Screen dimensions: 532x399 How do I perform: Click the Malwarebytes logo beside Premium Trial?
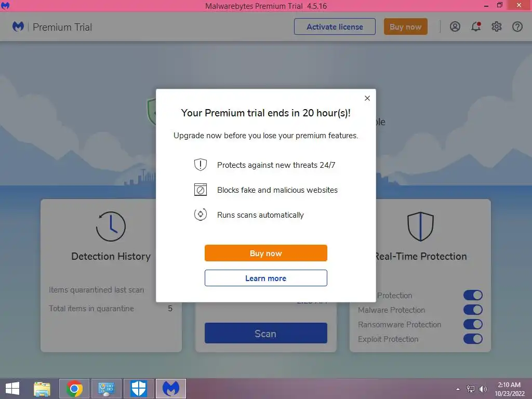18,26
